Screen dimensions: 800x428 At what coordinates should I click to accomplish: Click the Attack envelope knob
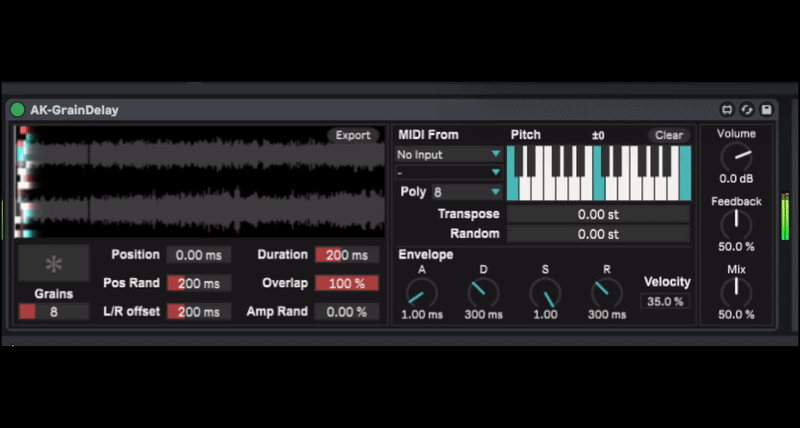point(421,292)
